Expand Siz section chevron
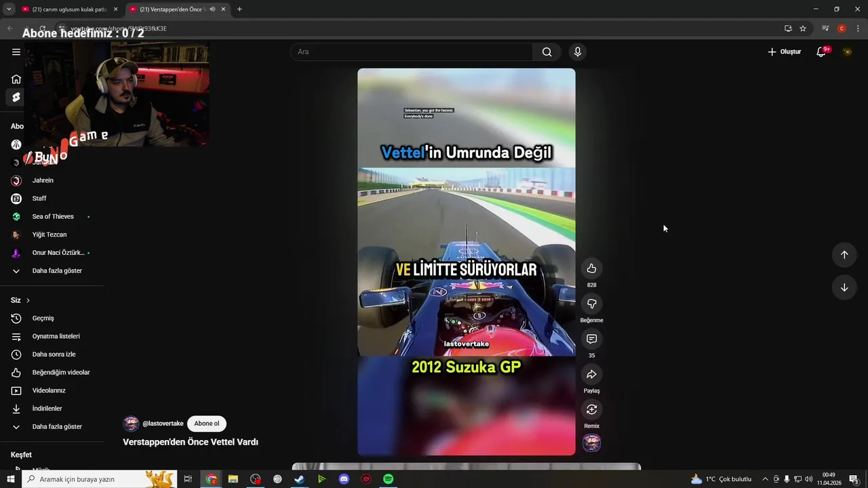The image size is (868, 488). [28, 300]
